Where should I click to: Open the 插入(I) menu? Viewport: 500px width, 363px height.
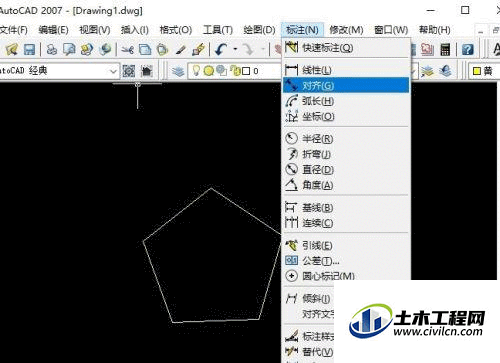(x=135, y=30)
